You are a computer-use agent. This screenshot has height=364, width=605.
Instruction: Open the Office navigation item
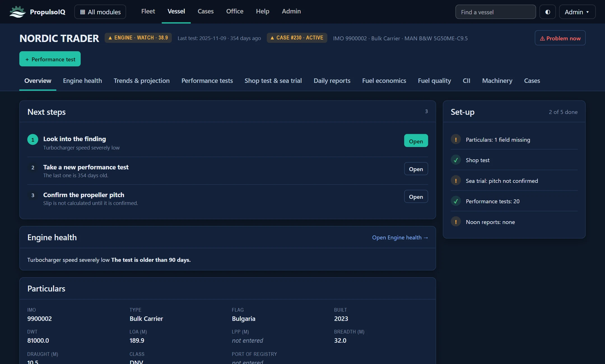[235, 11]
